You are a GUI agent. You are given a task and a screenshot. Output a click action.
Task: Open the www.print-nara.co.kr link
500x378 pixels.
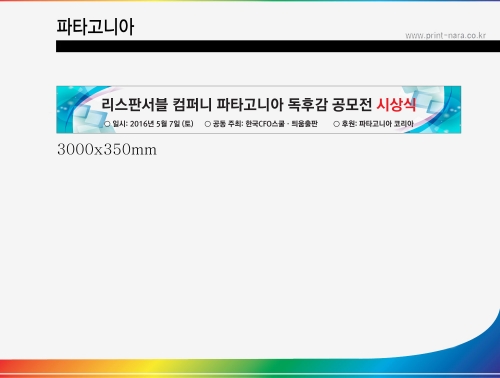tap(445, 35)
